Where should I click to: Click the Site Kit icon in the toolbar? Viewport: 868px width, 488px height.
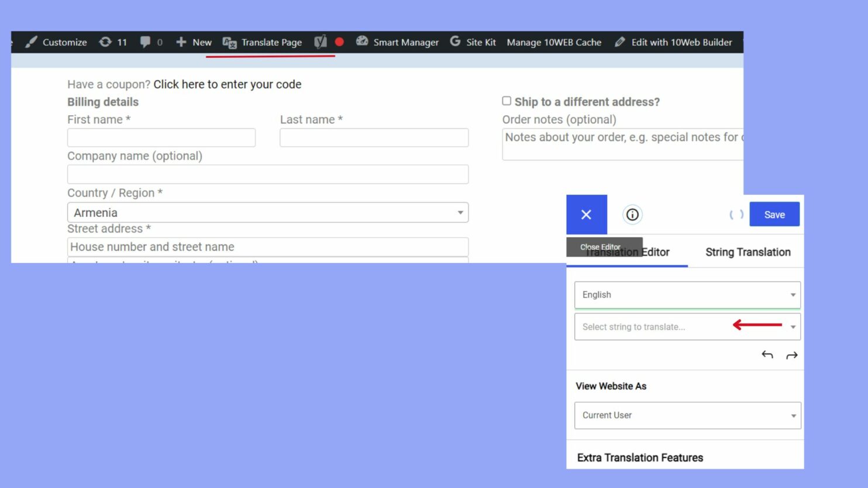pos(454,41)
